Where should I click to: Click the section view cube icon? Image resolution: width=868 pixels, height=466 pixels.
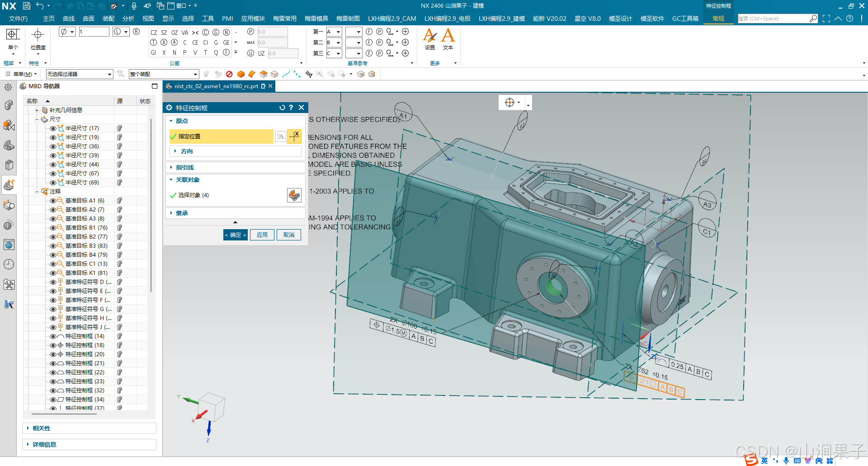click(372, 74)
